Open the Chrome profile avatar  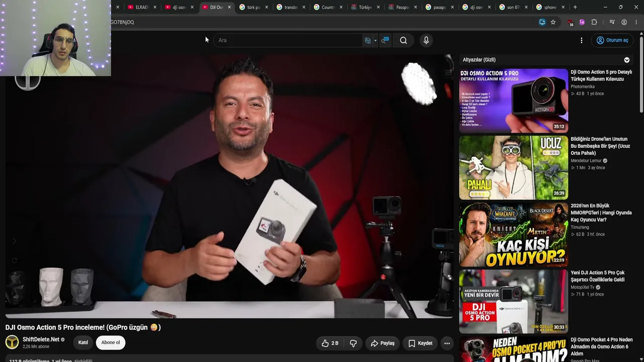point(624,22)
